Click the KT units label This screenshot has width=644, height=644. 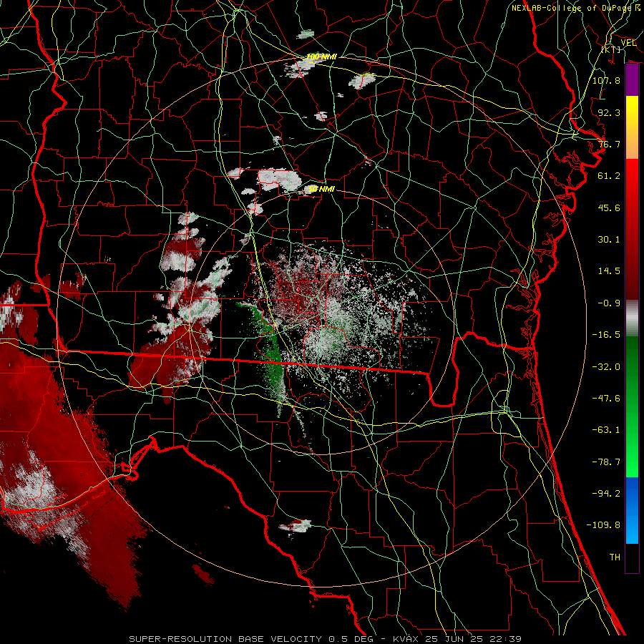[611, 49]
